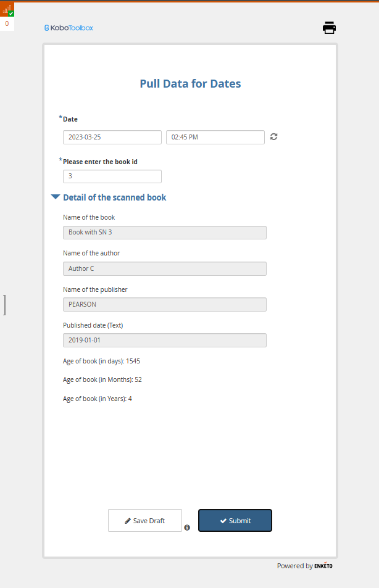
Task: Click the 'Name of the book' field
Action: [x=164, y=233]
